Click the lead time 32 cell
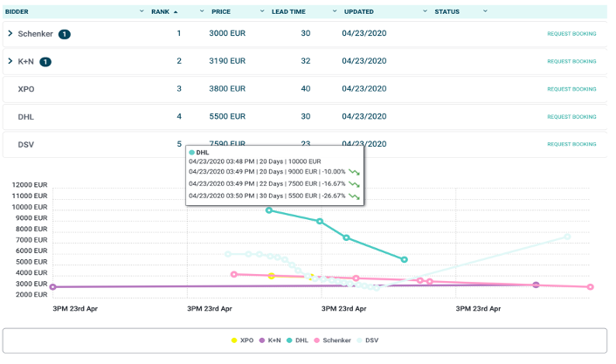616x364 pixels. tap(306, 61)
